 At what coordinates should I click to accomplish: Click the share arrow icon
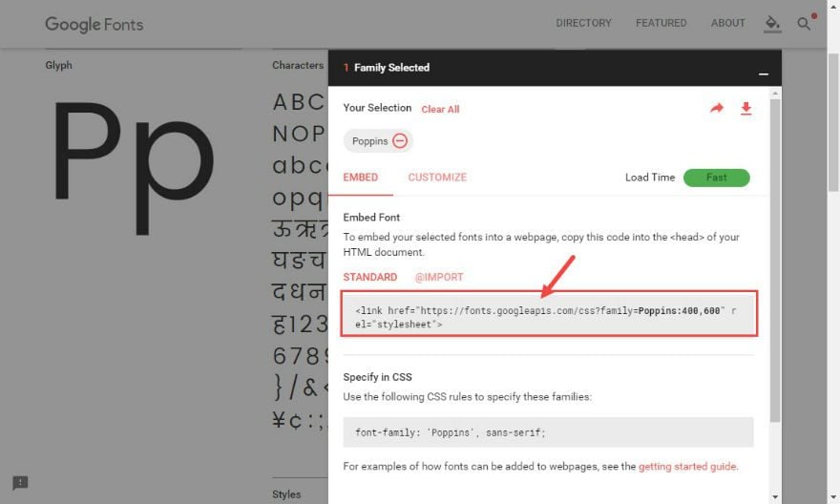pyautogui.click(x=717, y=109)
